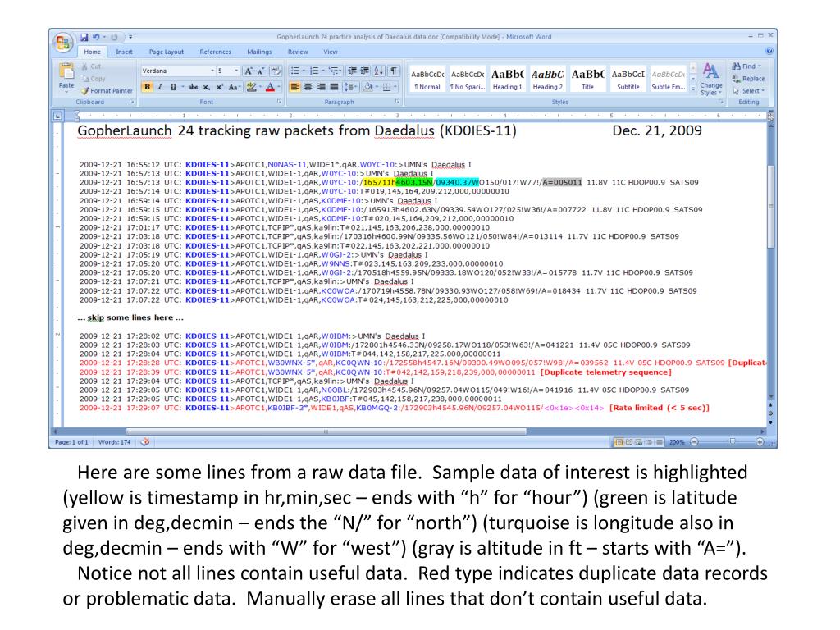840x630 pixels.
Task: Open the Verdana font name dropdown
Action: tap(212, 71)
